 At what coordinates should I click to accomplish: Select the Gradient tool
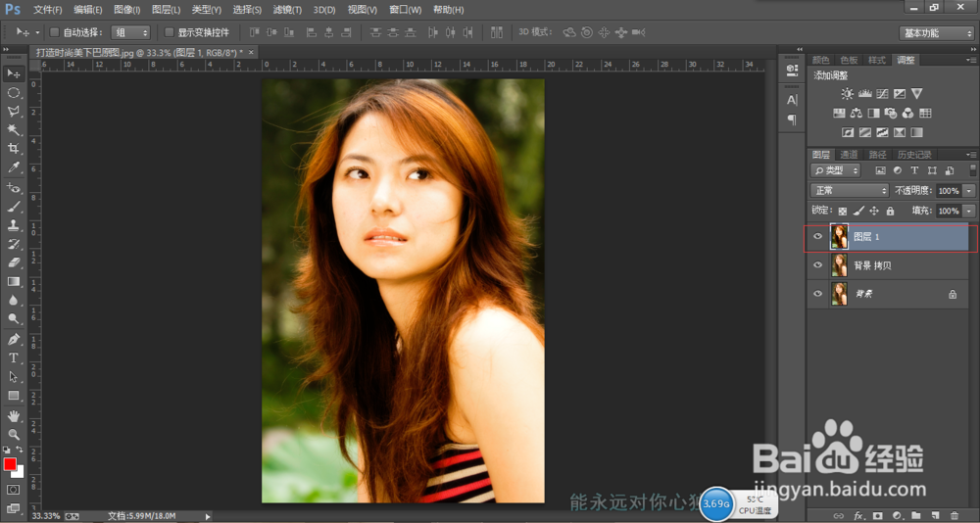click(x=13, y=281)
